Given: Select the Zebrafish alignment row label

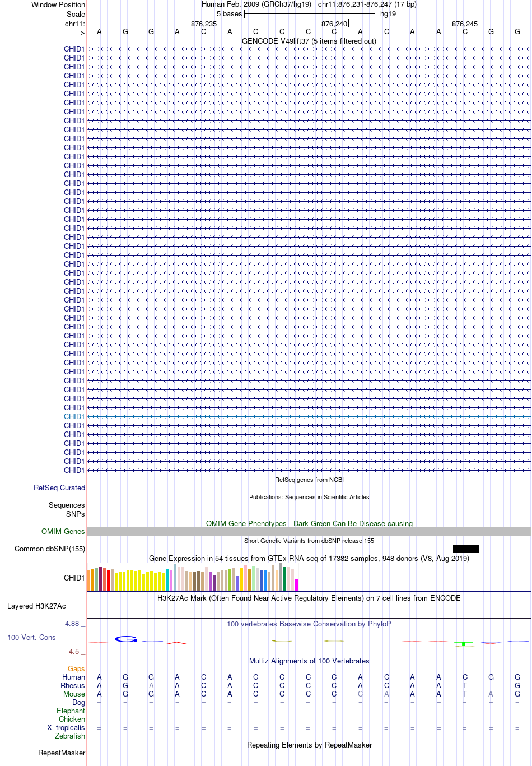Looking at the screenshot, I should coord(70,736).
